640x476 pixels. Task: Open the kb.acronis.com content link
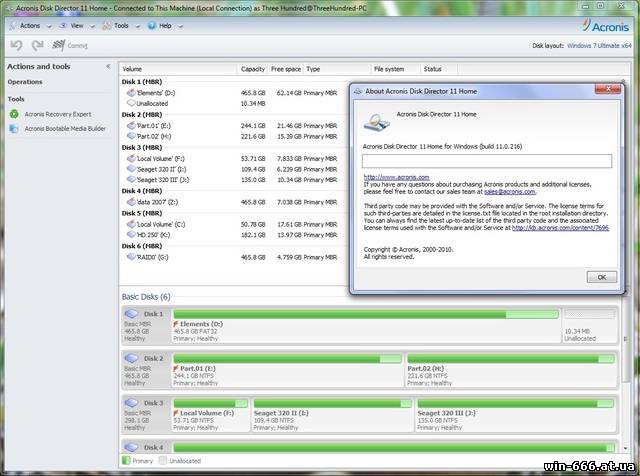click(x=560, y=228)
